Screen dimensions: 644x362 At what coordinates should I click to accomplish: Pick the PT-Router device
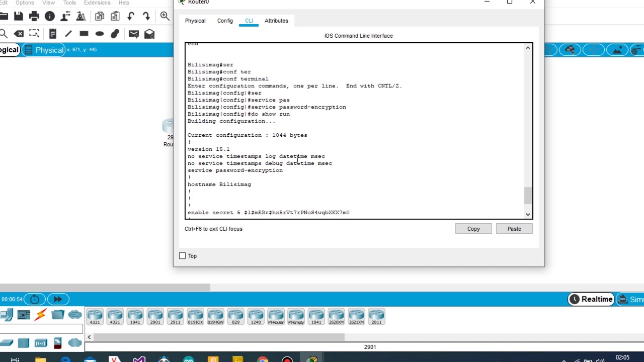tap(276, 317)
